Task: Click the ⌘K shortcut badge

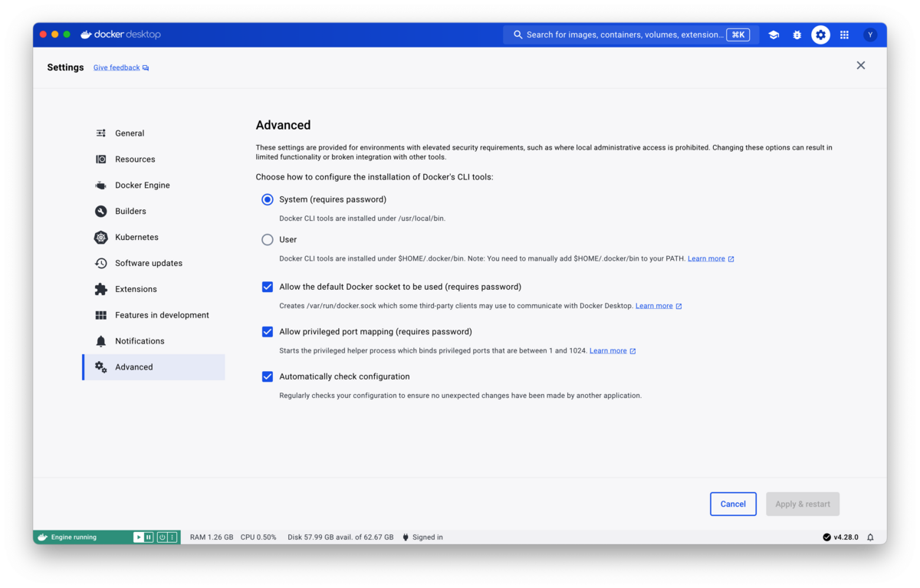Action: [x=738, y=34]
